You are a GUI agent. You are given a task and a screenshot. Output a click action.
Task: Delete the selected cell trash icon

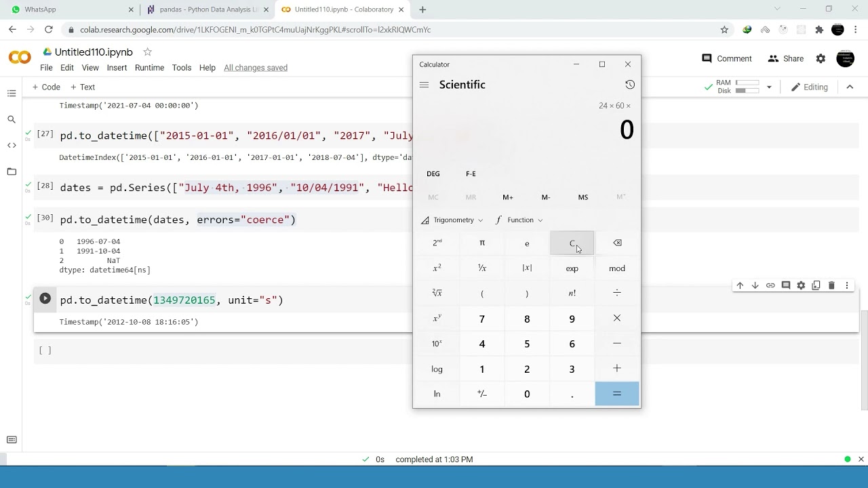(x=831, y=285)
